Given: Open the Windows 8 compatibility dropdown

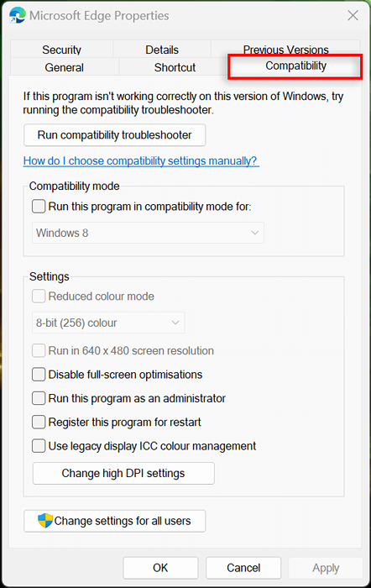Looking at the screenshot, I should (x=148, y=233).
